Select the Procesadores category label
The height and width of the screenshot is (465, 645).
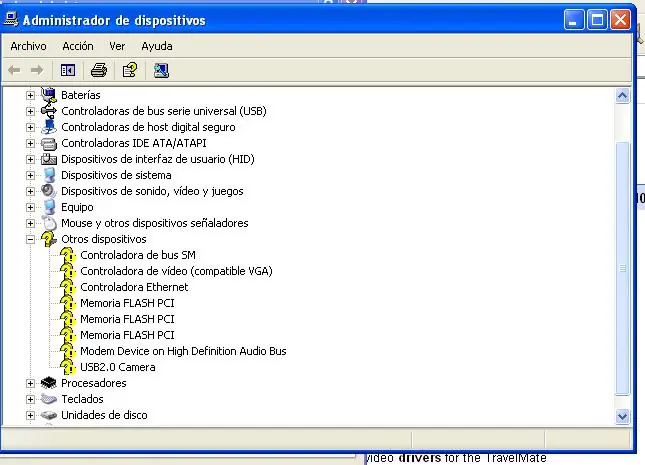[94, 383]
